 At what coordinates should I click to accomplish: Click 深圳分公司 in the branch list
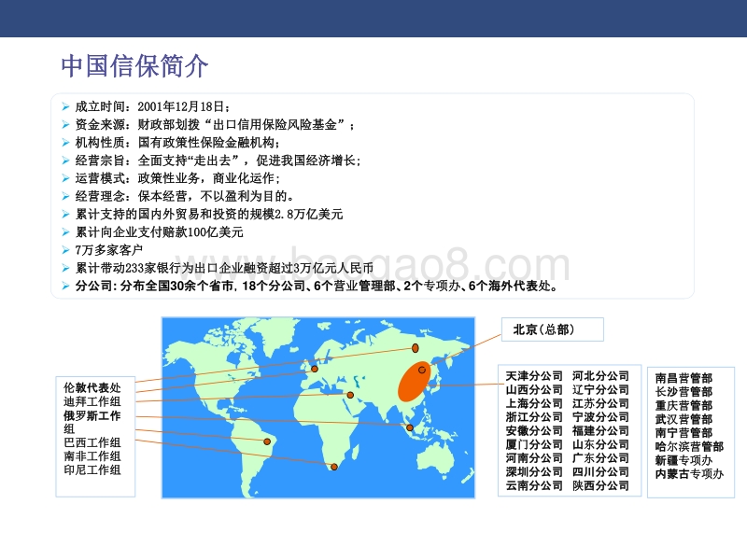(x=534, y=472)
